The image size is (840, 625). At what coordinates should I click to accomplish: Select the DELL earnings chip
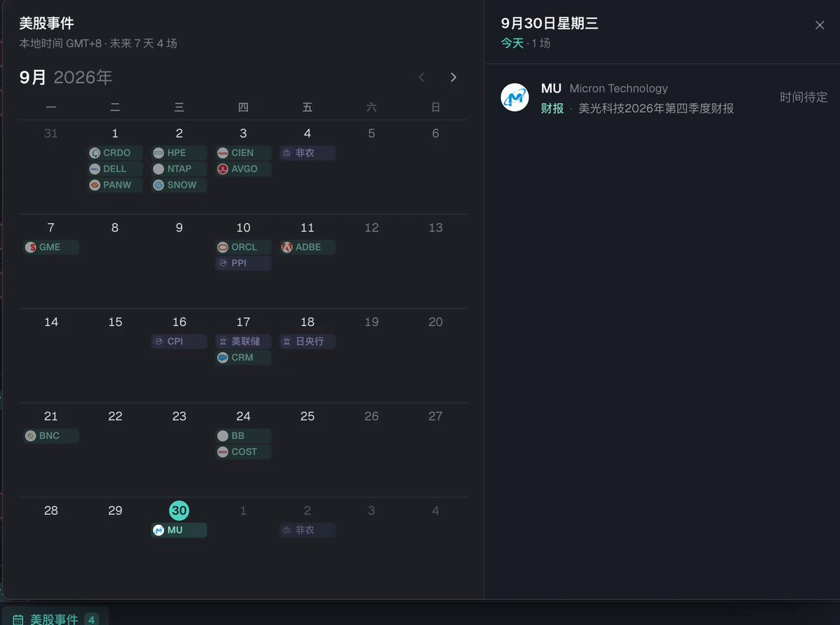click(115, 169)
